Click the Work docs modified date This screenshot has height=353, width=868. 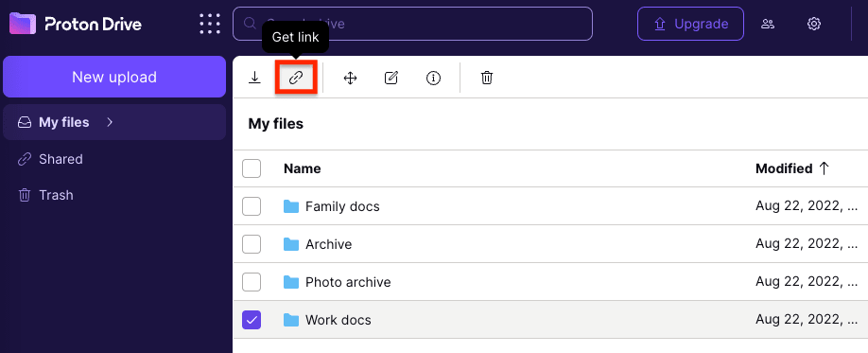click(x=807, y=320)
